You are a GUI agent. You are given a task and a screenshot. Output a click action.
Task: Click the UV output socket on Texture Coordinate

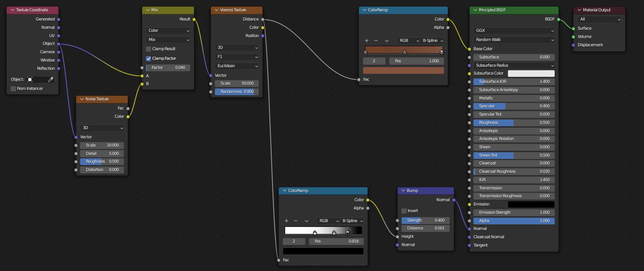pyautogui.click(x=58, y=36)
